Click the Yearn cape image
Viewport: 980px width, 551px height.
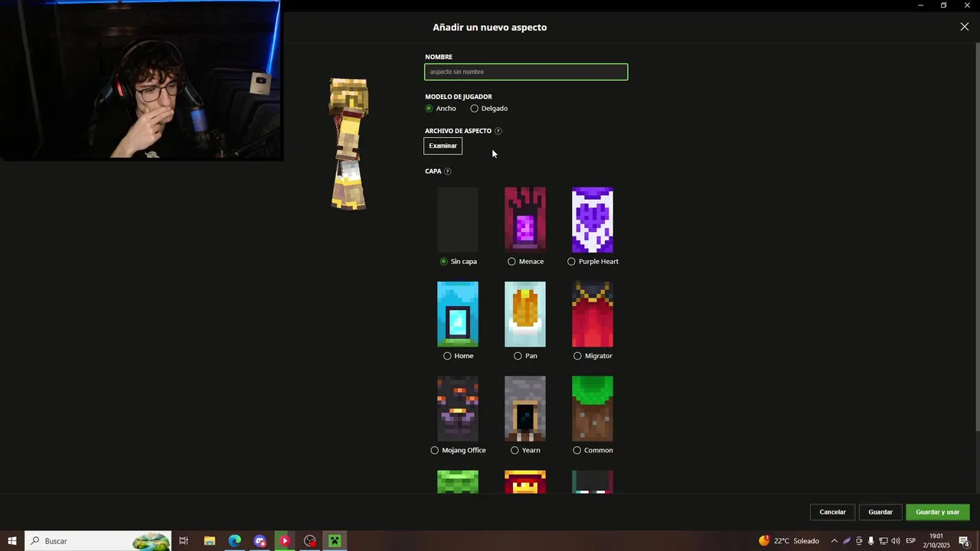525,409
